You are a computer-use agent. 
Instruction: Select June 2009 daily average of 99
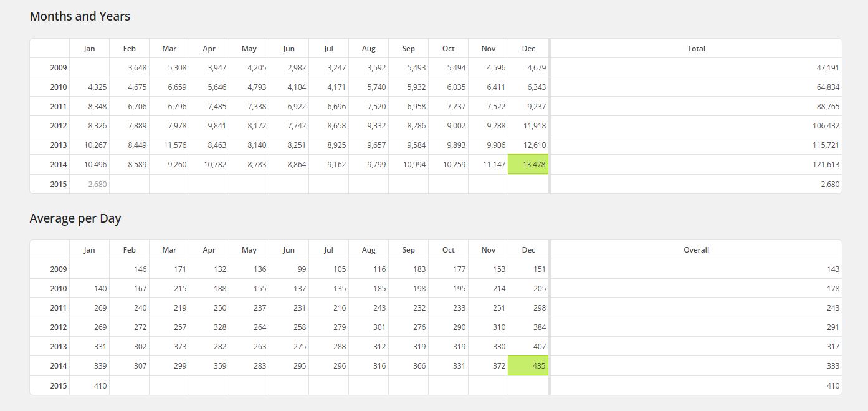click(300, 269)
